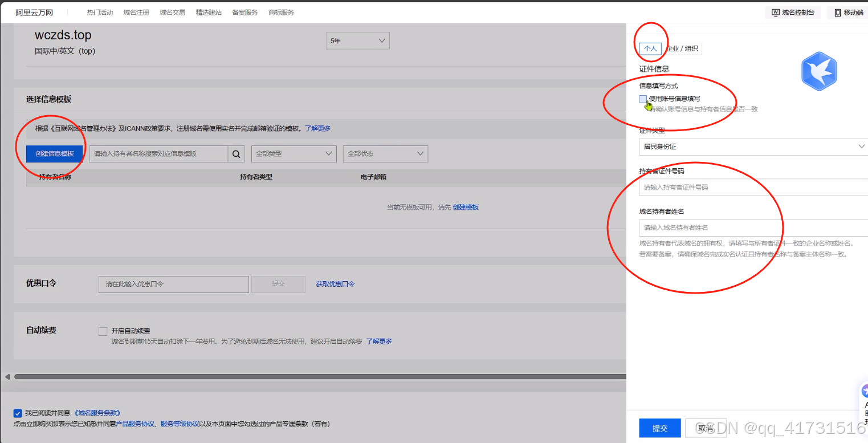Click the 持有者类型 column header

pos(256,177)
